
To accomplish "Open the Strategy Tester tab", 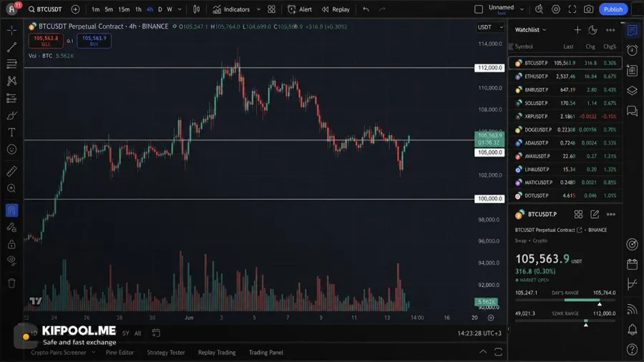I will coord(166,352).
